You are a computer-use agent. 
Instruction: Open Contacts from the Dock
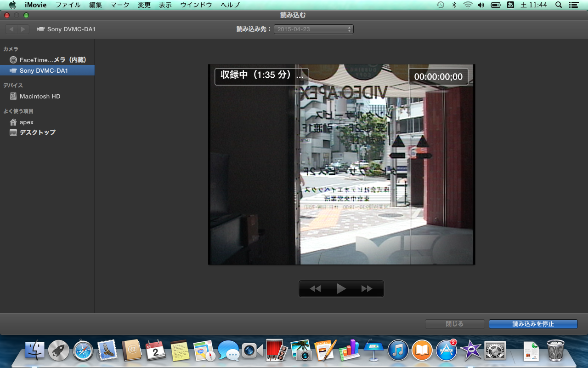pyautogui.click(x=132, y=351)
